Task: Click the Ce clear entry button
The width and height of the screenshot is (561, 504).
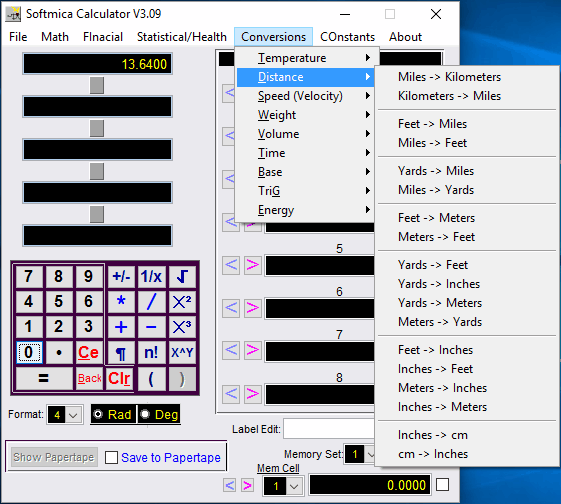Action: 88,353
